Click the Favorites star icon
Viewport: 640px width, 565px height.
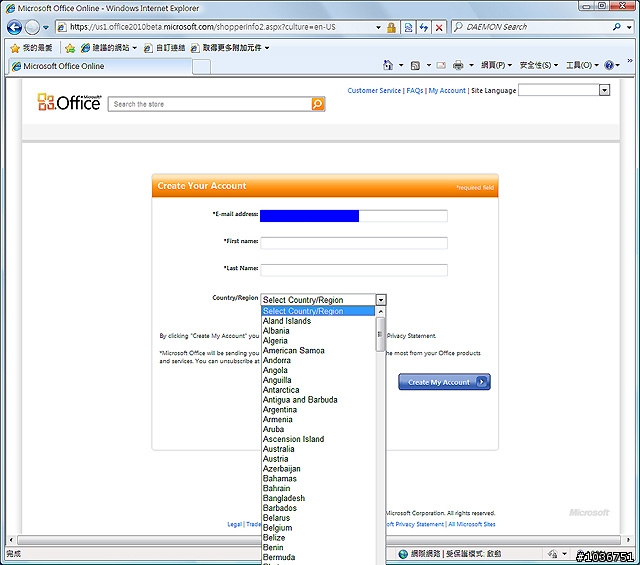point(15,48)
